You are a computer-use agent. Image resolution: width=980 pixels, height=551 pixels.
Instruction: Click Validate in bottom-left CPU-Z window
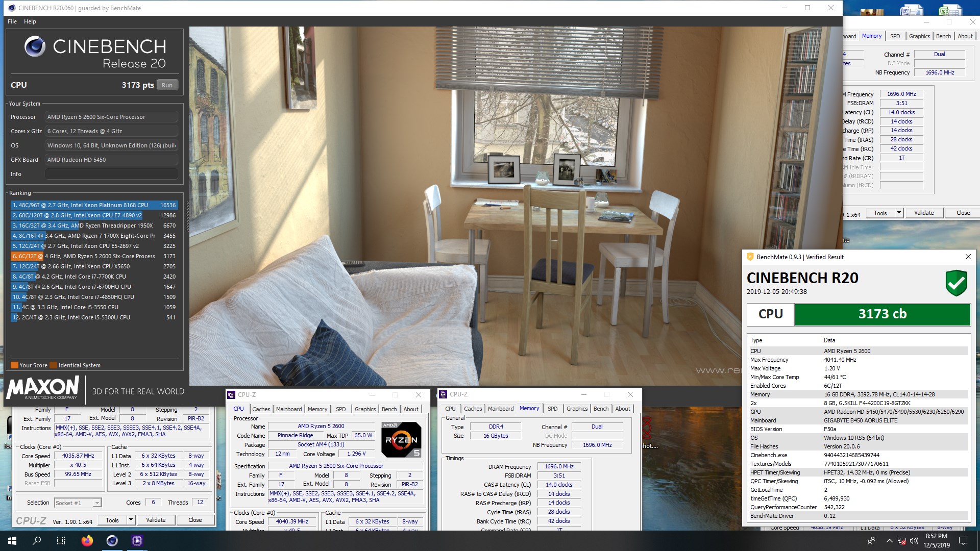[x=156, y=520]
